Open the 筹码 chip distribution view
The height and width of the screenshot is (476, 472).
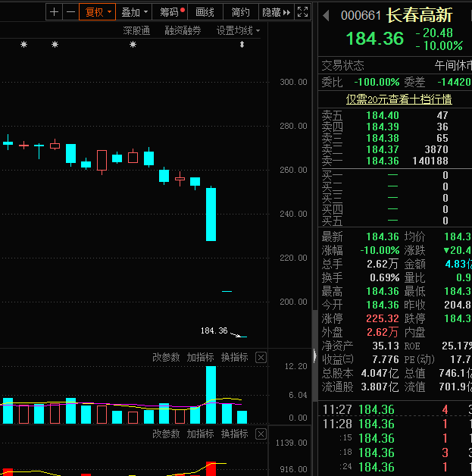(171, 12)
